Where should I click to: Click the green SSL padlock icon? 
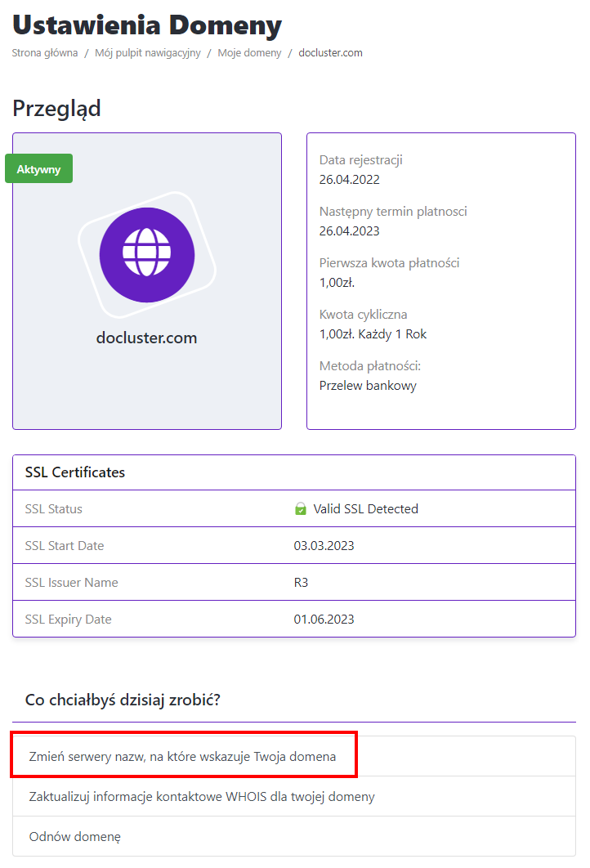[x=300, y=509]
